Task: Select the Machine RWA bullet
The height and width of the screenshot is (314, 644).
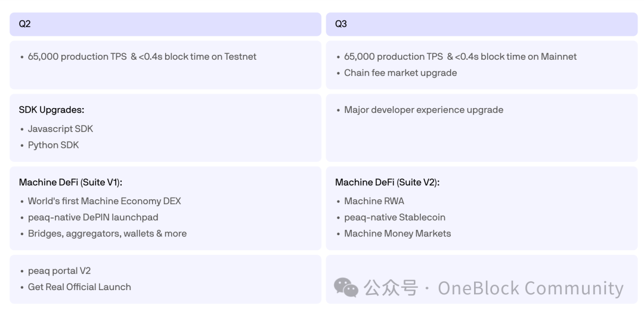Action: [x=374, y=201]
